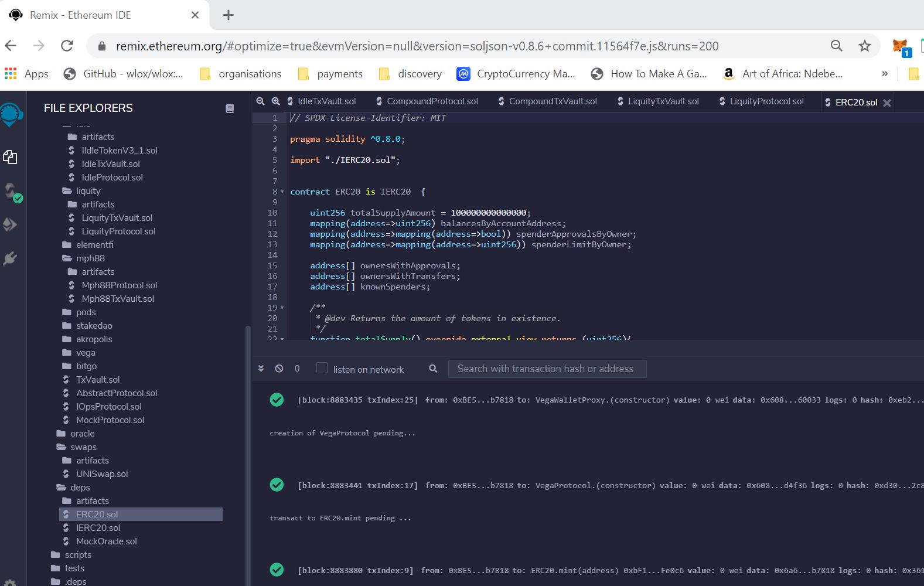924x586 pixels.
Task: Click the browser zoom magnifier icon
Action: (x=837, y=46)
